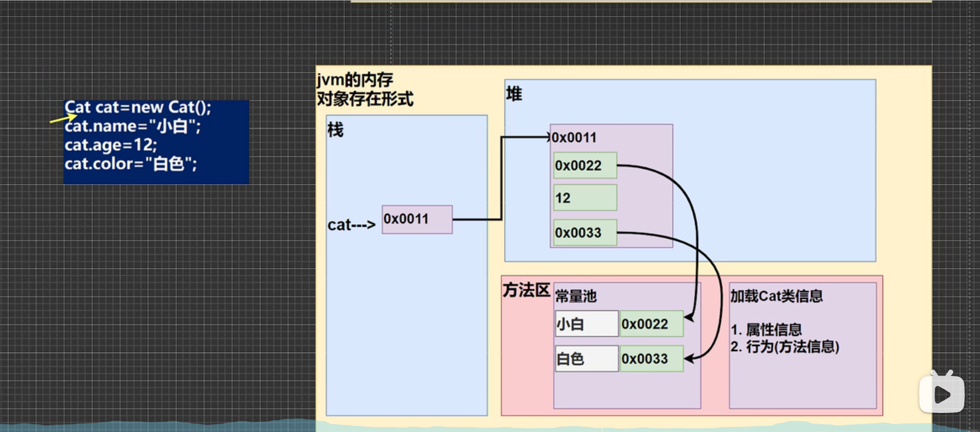The width and height of the screenshot is (980, 432).
Task: Select the 0x0033 box in 常量池
Action: click(x=651, y=359)
